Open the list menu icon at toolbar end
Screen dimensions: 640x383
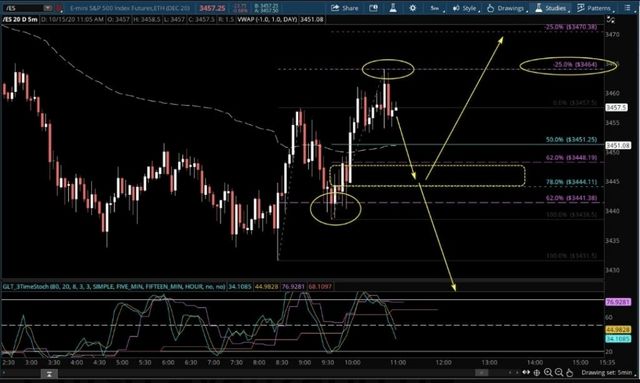pyautogui.click(x=627, y=8)
